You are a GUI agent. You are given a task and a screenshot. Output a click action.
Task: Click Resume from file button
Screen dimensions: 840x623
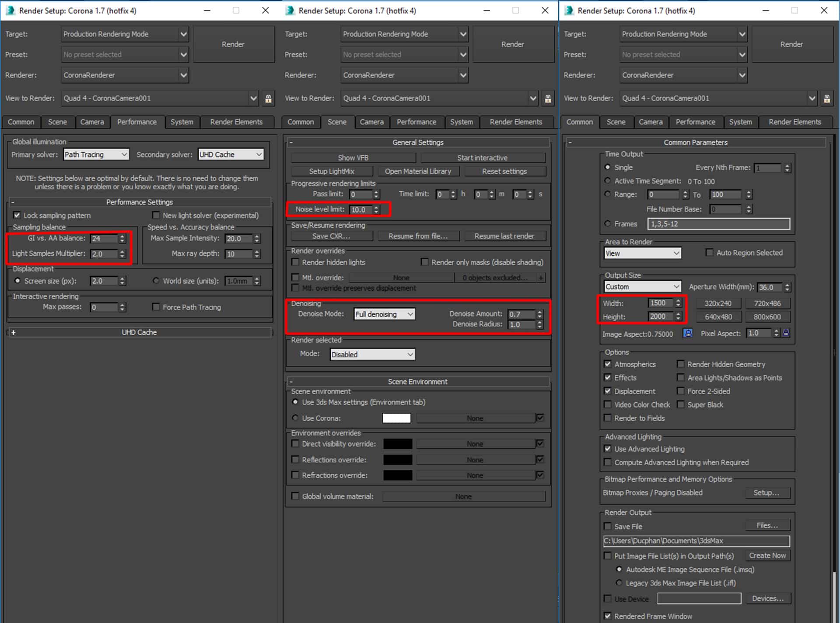click(418, 236)
